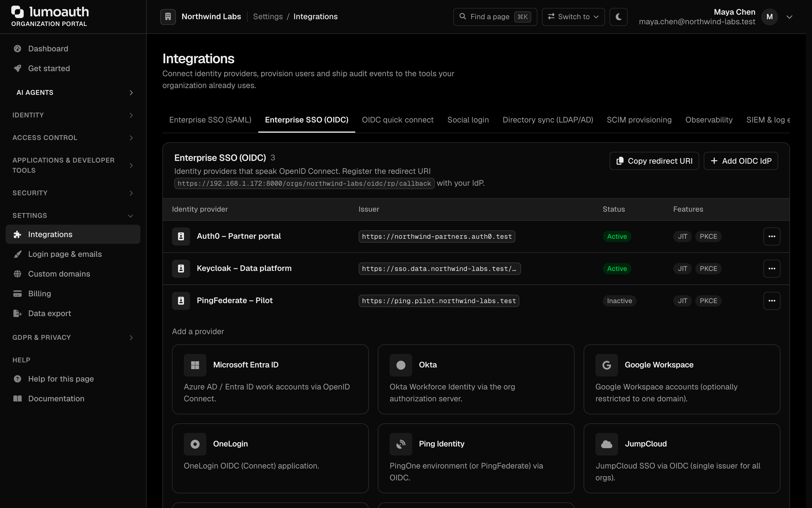Click the Keycloak – Data platform provider icon

pos(181,268)
